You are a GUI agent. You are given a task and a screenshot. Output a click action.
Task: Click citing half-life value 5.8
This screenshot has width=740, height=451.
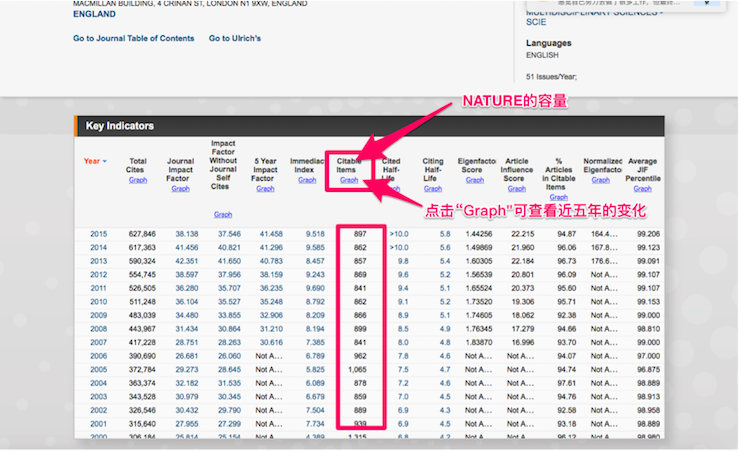[445, 234]
